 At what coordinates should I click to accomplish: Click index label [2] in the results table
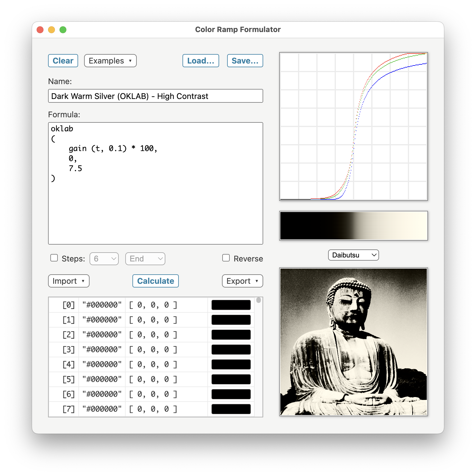(x=69, y=335)
